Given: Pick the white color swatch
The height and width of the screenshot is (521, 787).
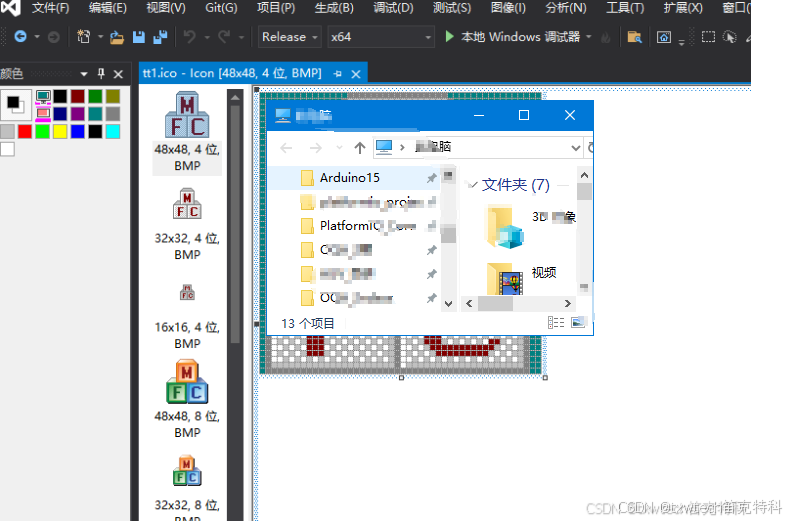Looking at the screenshot, I should click(x=8, y=149).
